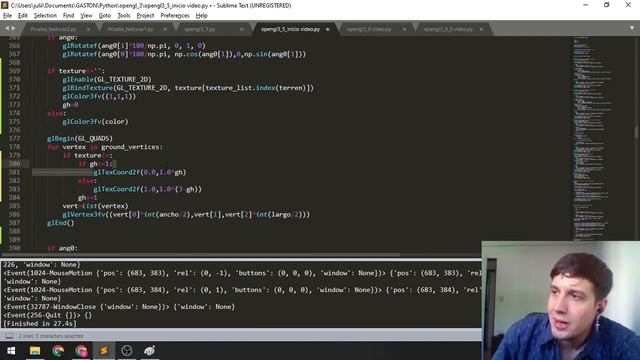The height and width of the screenshot is (360, 640).
Task: Open the Project menu
Action: tap(145, 16)
